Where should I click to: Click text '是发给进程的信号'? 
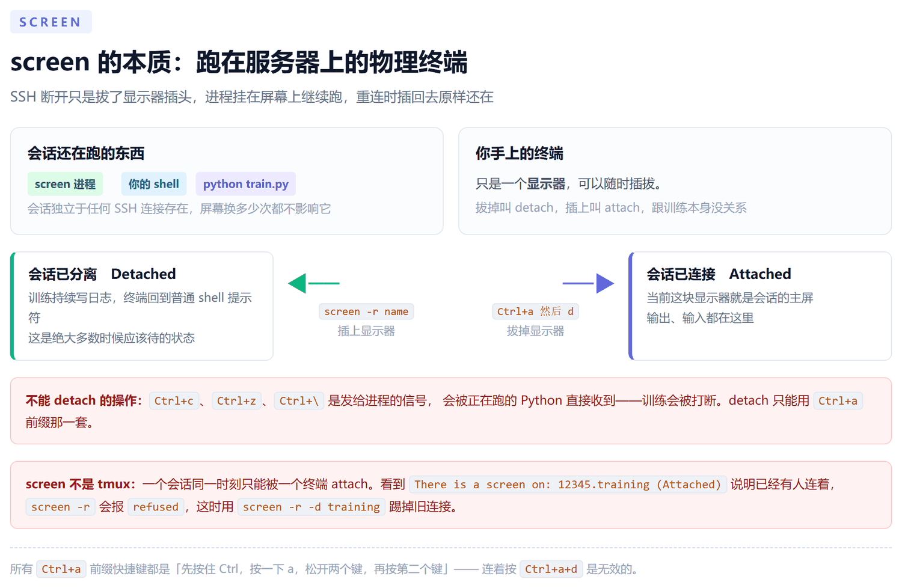(377, 400)
